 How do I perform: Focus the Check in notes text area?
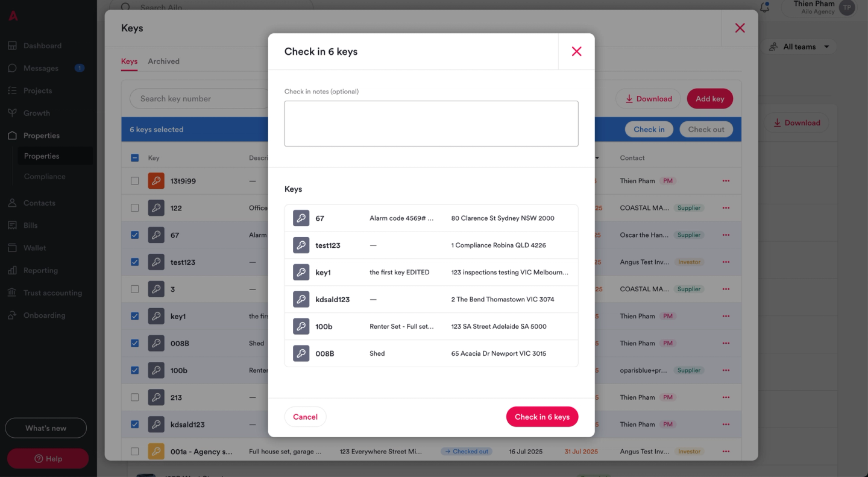pos(431,124)
